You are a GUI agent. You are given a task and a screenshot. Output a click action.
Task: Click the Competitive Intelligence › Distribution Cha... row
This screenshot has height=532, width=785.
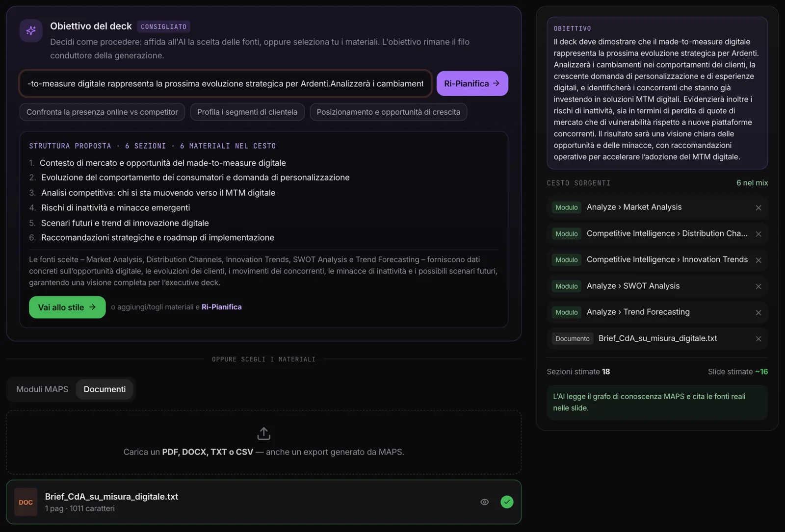pos(657,234)
